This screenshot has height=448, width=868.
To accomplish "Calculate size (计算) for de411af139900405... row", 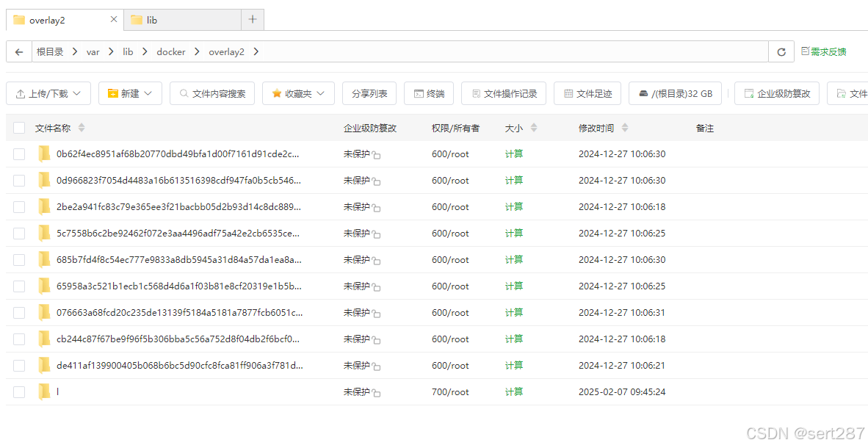I will pyautogui.click(x=514, y=366).
